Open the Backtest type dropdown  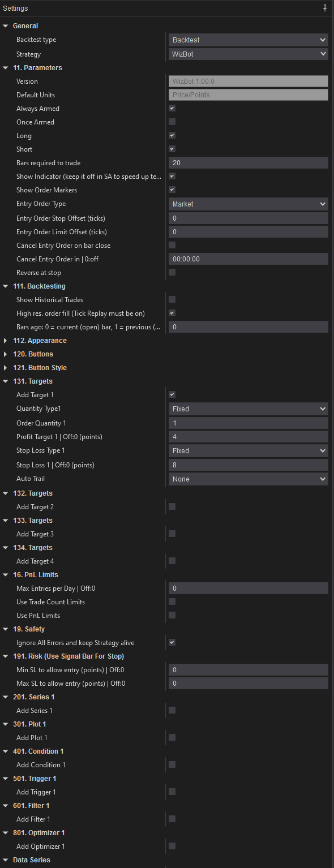pyautogui.click(x=249, y=40)
